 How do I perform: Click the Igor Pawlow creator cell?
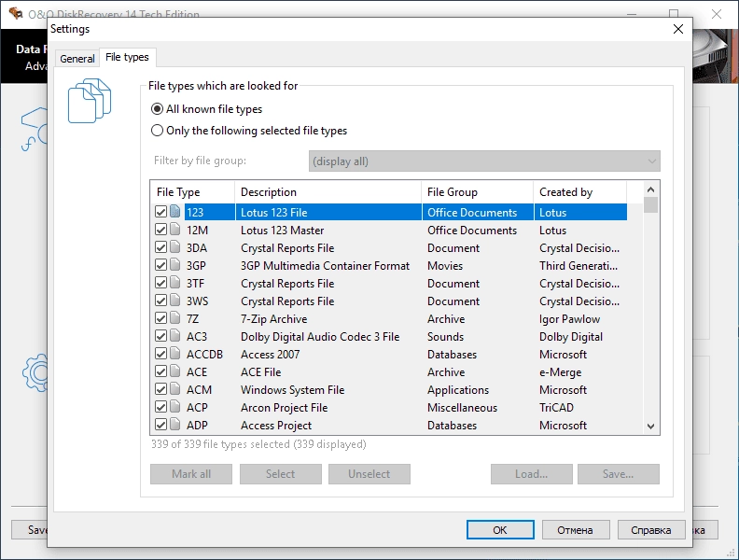click(x=569, y=319)
